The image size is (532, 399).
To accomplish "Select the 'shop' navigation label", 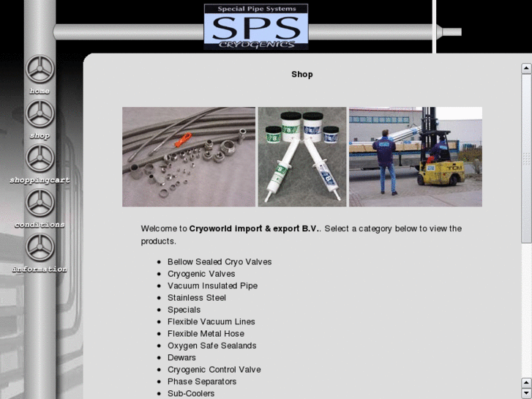I will point(40,135).
